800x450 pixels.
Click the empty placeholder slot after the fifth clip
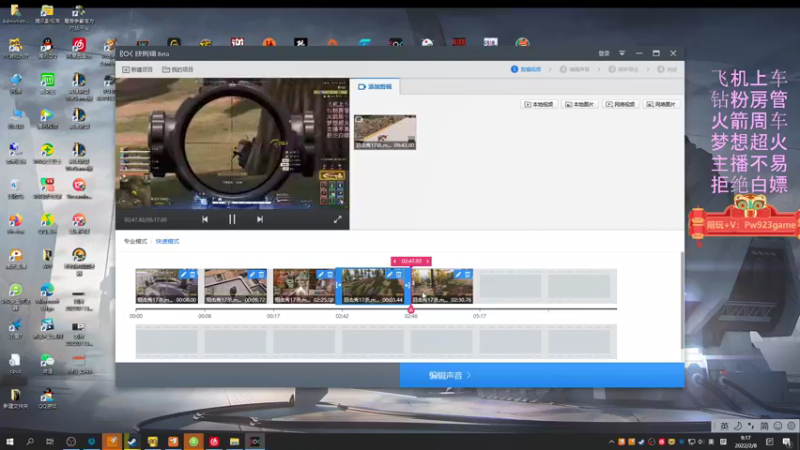tap(510, 286)
